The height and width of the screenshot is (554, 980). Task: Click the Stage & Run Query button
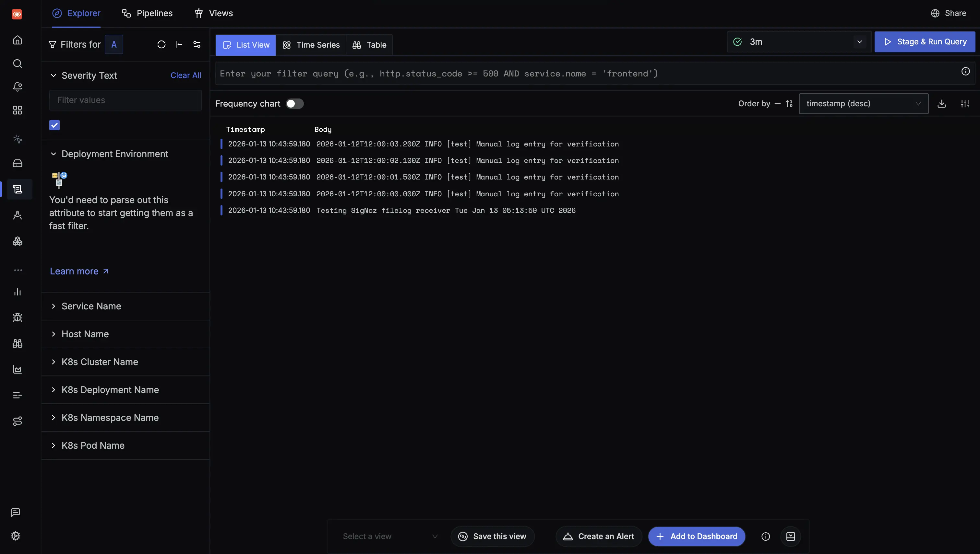pyautogui.click(x=925, y=42)
